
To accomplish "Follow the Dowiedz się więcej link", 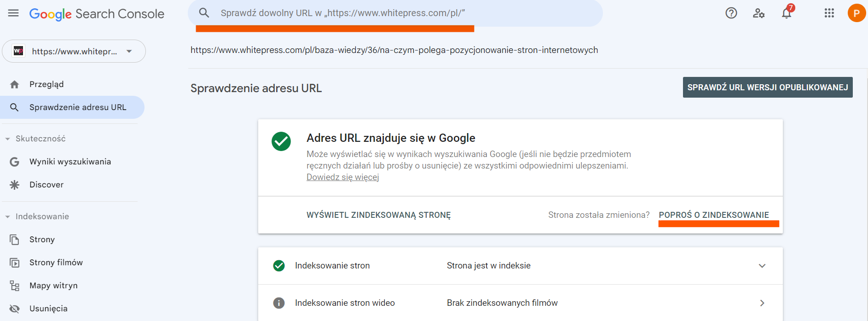I will (x=343, y=177).
